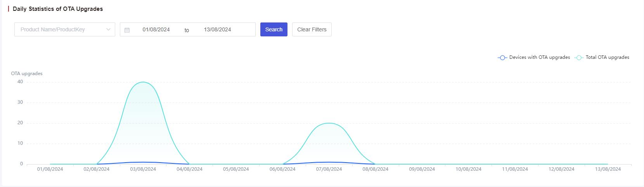Viewport: 644px width, 187px height.
Task: Click the x-axis label 08/08/2024
Action: click(x=376, y=169)
